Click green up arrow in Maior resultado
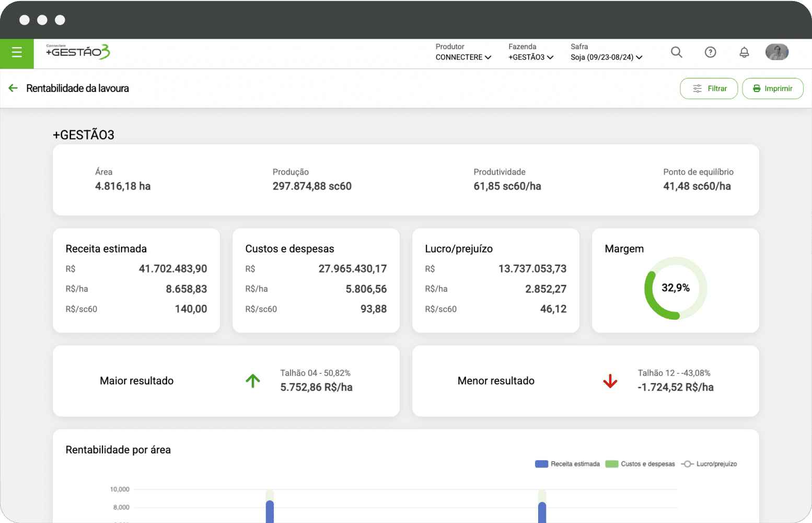 click(x=253, y=381)
